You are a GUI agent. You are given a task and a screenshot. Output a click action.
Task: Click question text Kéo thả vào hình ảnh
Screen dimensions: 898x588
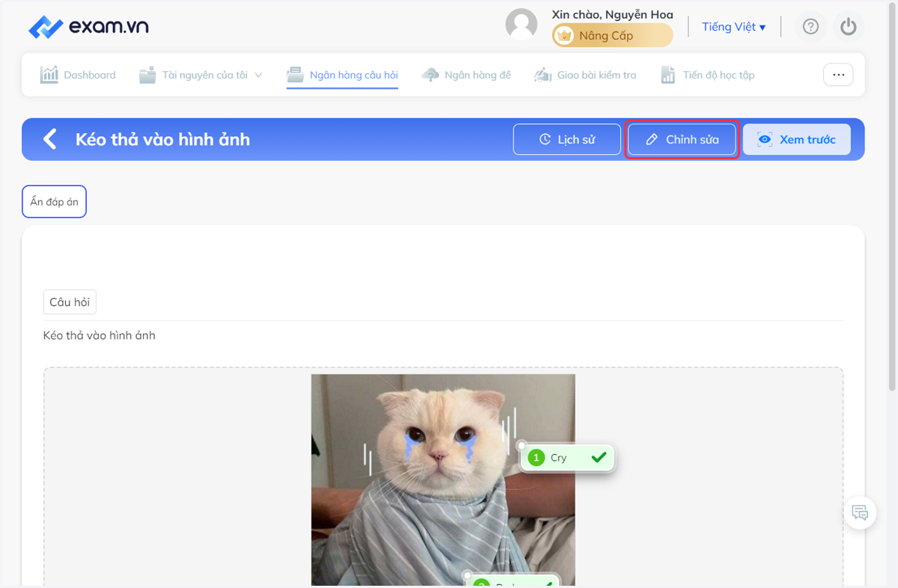(x=100, y=335)
